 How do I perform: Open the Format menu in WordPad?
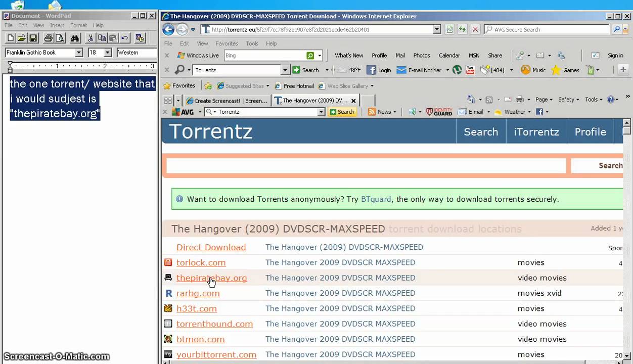[78, 25]
